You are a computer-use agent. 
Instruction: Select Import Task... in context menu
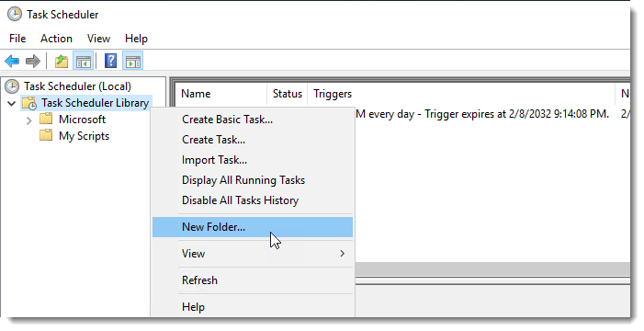pos(253,160)
